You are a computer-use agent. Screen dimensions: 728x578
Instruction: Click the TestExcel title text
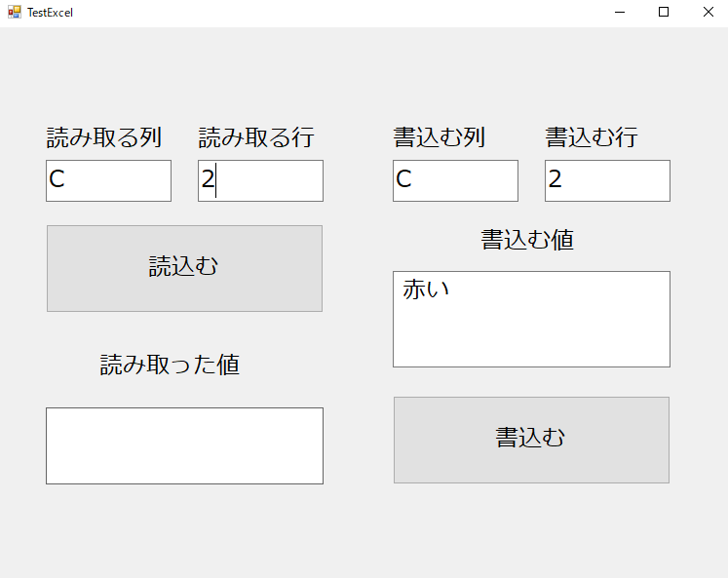(50, 13)
